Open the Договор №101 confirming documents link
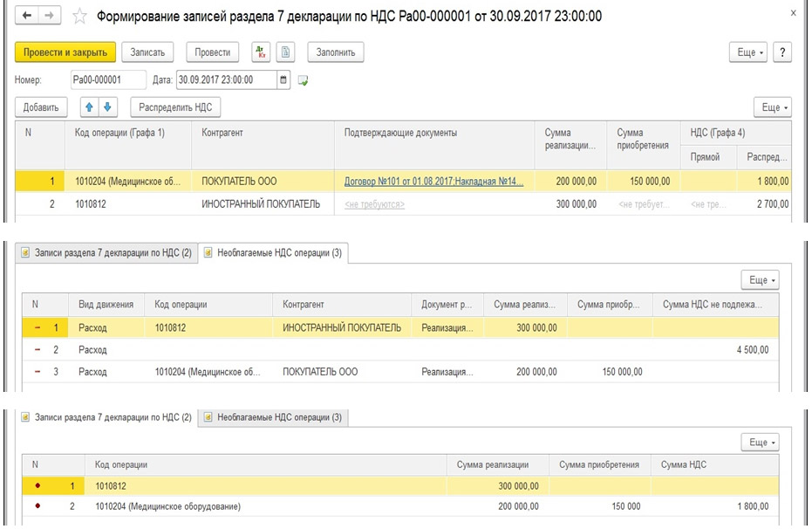The image size is (812, 529). coord(433,181)
